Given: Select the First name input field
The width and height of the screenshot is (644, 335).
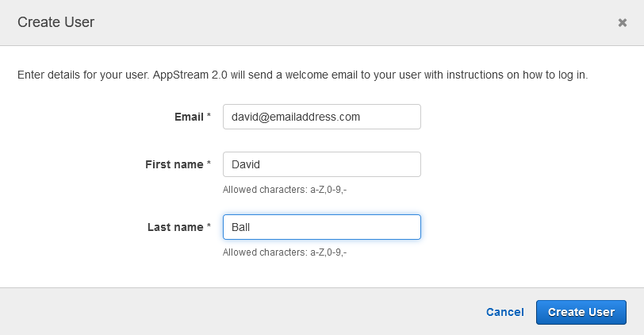Looking at the screenshot, I should 321,164.
